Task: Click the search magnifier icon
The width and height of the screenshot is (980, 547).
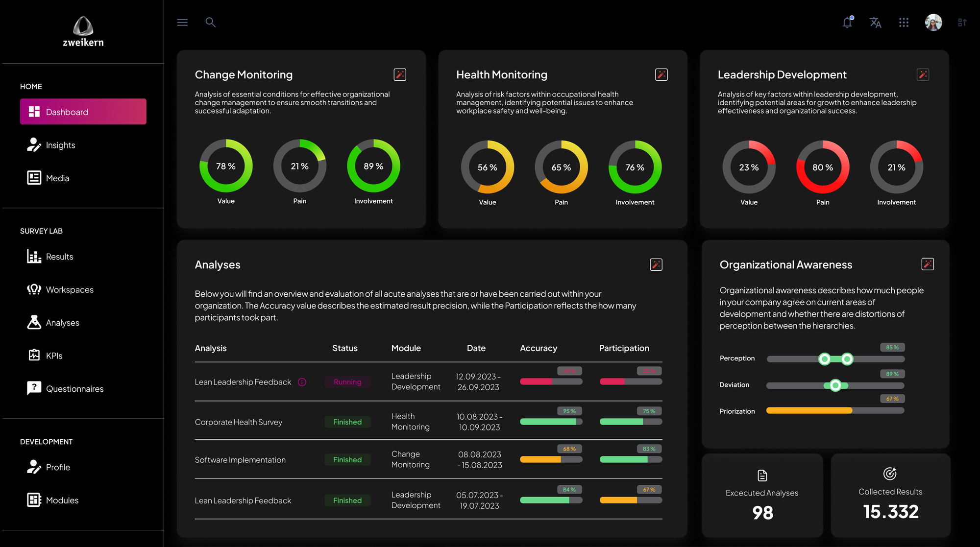Action: 210,23
